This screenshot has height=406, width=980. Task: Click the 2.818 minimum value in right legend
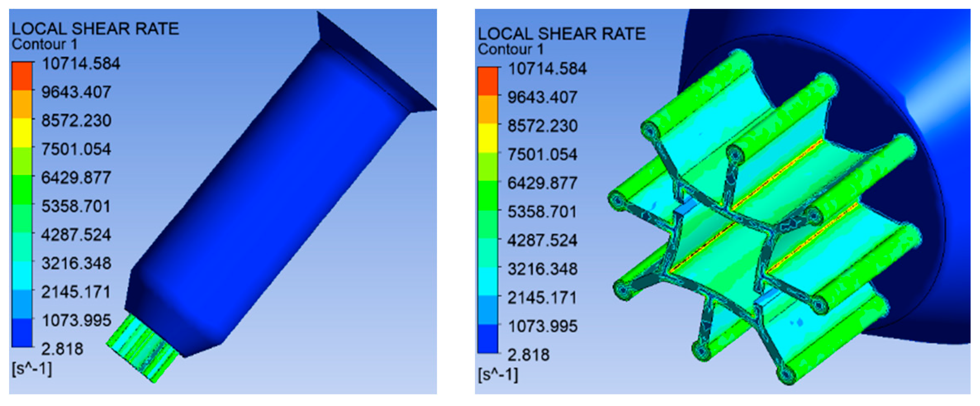point(529,355)
